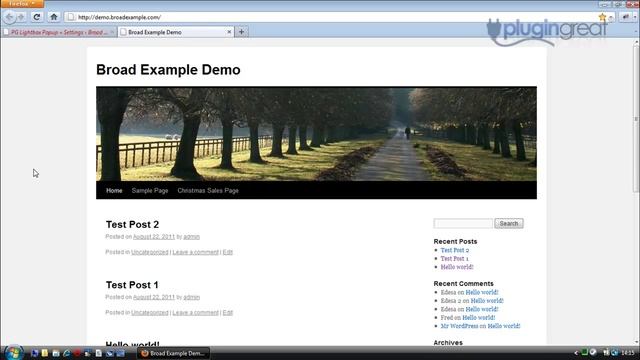Screen dimensions: 640x360
Task: Click the Search button in sidebar
Action: pos(509,223)
